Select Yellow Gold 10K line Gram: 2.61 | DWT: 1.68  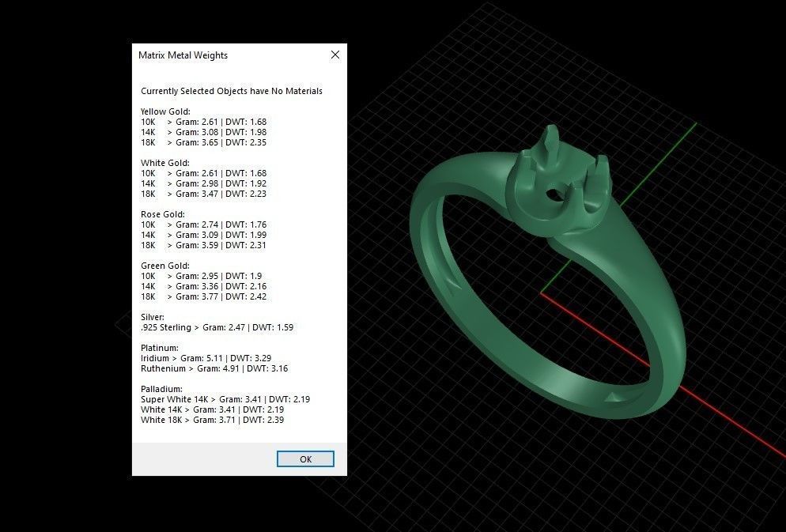[203, 122]
